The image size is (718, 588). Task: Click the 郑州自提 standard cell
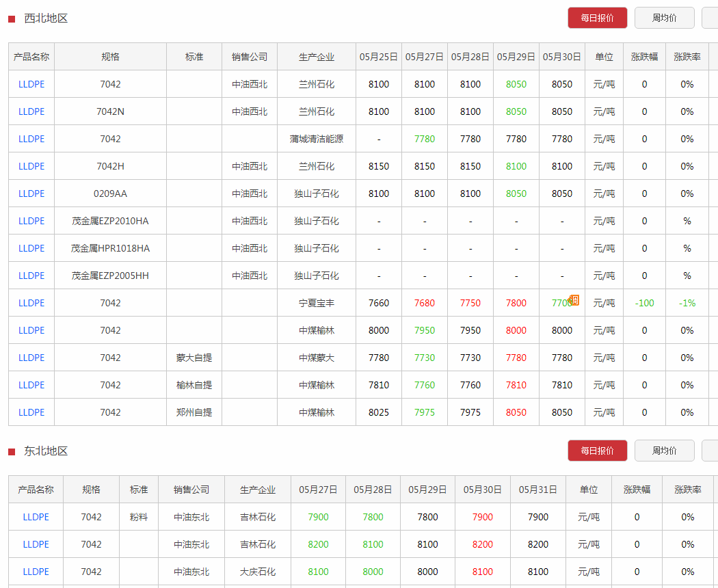point(194,412)
